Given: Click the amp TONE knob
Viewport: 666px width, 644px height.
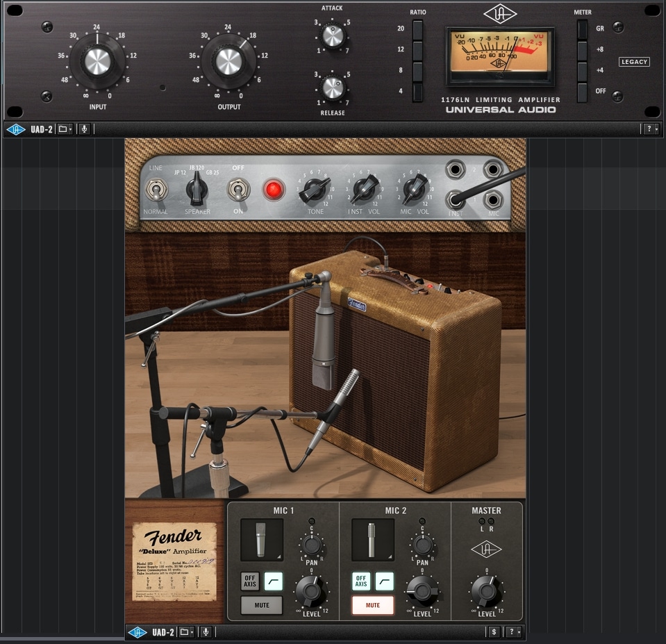Looking at the screenshot, I should (315, 190).
